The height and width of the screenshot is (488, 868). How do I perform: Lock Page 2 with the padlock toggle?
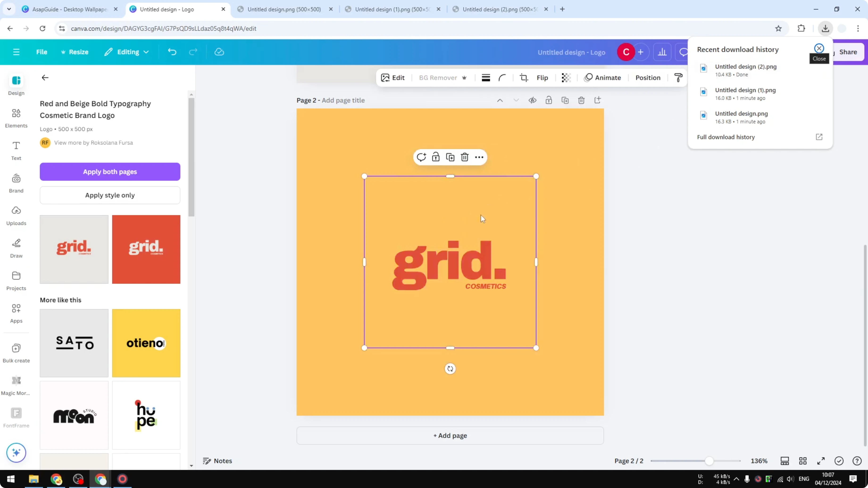click(549, 100)
